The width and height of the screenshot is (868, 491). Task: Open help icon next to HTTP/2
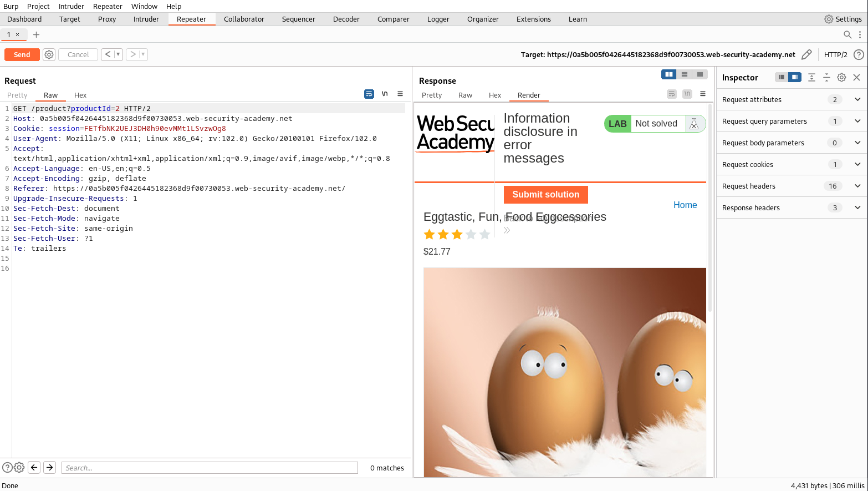pyautogui.click(x=859, y=54)
